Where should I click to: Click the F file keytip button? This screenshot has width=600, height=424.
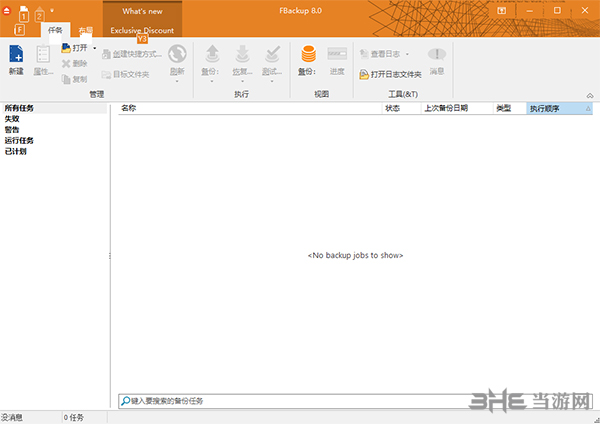coord(20,29)
